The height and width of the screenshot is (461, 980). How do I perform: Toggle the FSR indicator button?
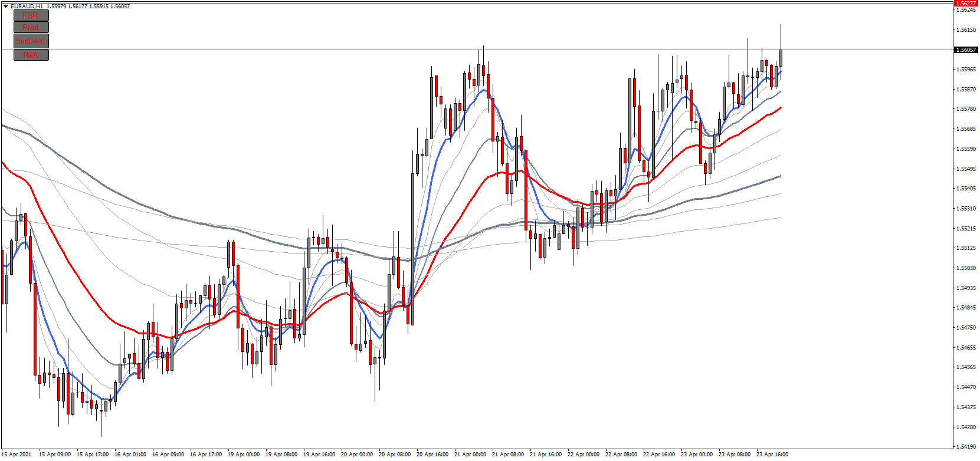(31, 15)
